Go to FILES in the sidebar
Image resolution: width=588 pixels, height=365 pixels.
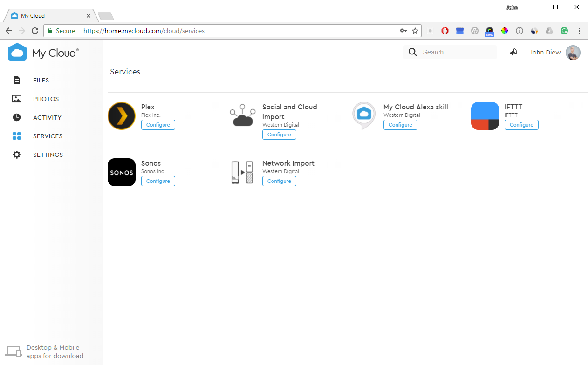click(41, 80)
